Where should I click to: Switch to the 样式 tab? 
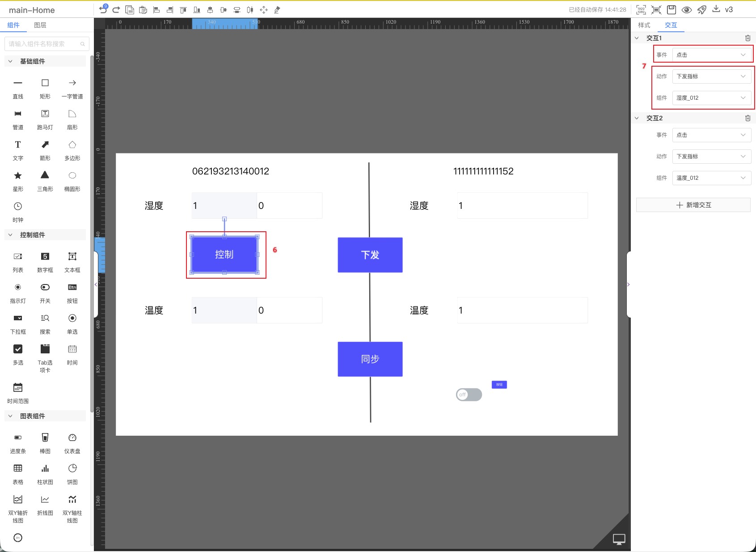click(644, 25)
